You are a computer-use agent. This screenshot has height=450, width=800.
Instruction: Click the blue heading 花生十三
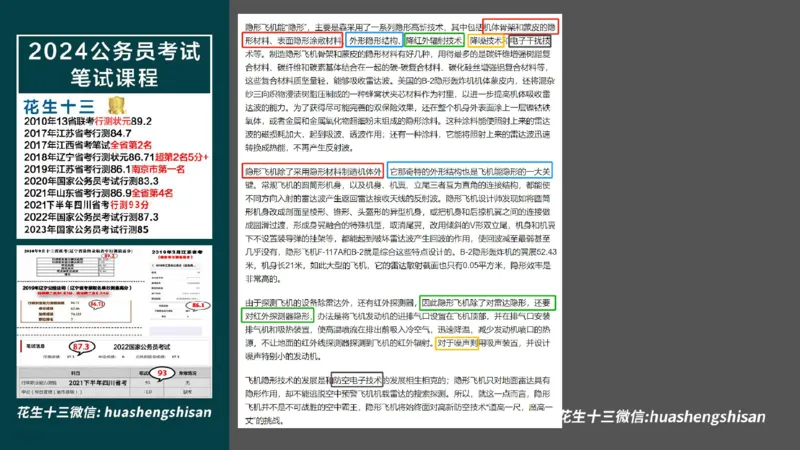[x=59, y=107]
